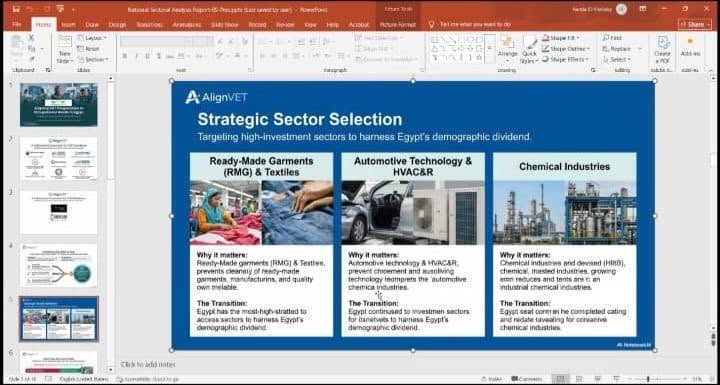Image resolution: width=720 pixels, height=385 pixels.
Task: Open the File tab
Action: (x=17, y=24)
